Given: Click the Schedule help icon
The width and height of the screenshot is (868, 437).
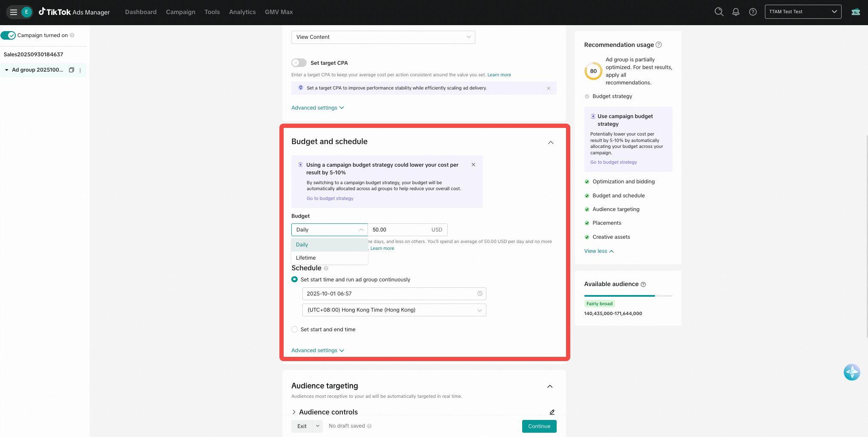Looking at the screenshot, I should pyautogui.click(x=326, y=268).
